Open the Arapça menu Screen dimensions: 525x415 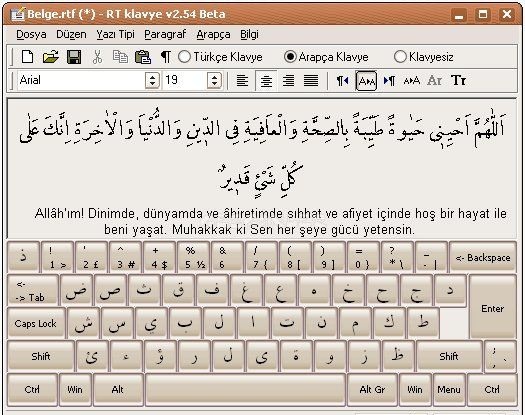coord(213,34)
